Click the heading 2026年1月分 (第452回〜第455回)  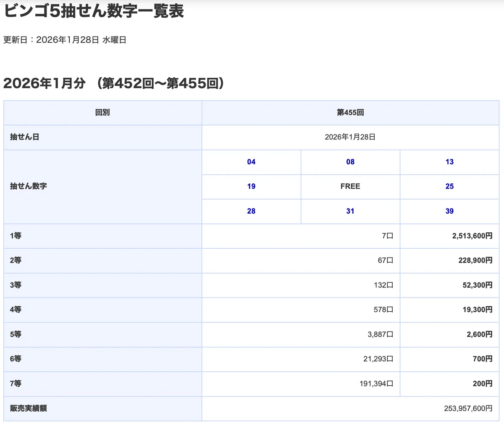click(x=114, y=83)
